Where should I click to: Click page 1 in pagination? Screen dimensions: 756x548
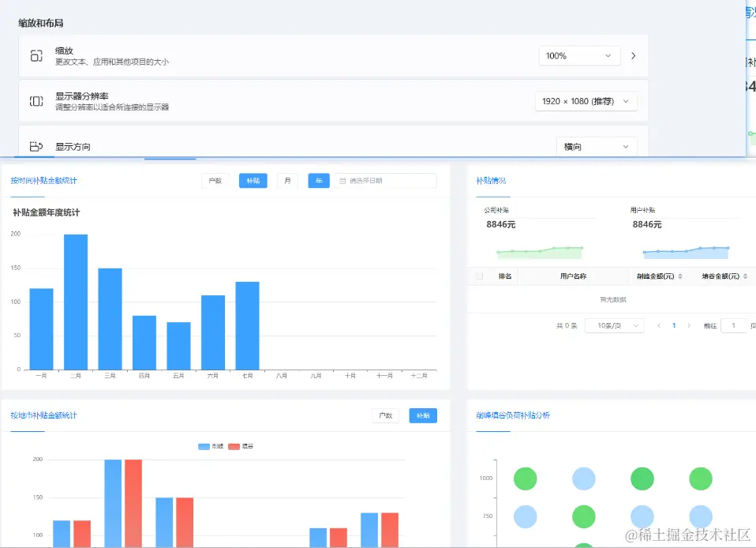[x=674, y=325]
